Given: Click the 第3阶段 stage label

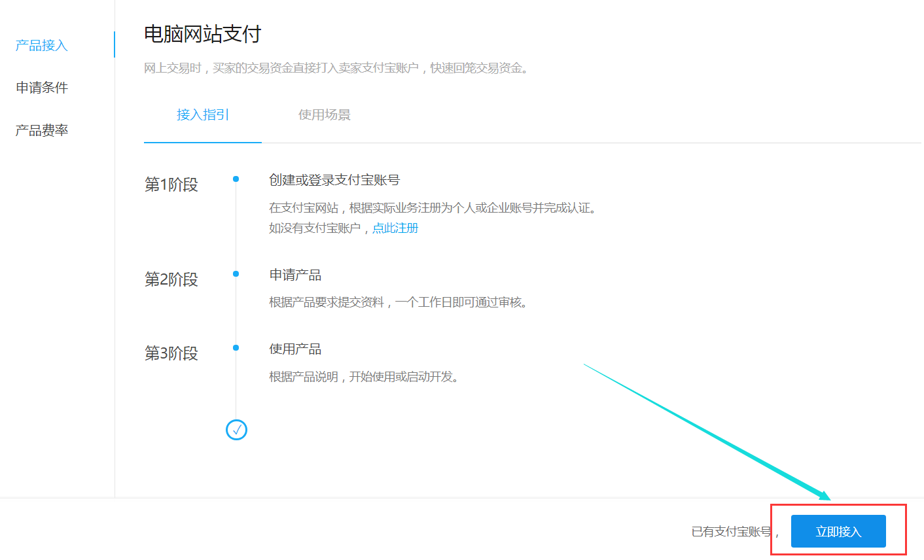Looking at the screenshot, I should pos(170,353).
